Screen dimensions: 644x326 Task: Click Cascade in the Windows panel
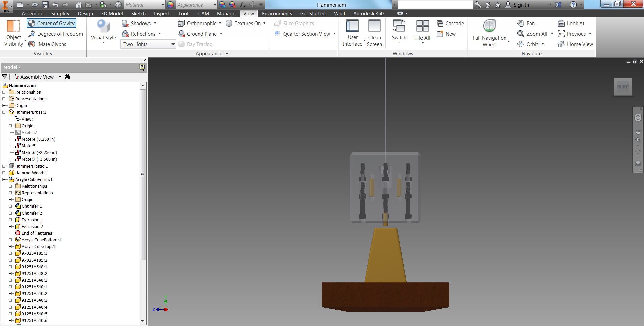pyautogui.click(x=450, y=23)
